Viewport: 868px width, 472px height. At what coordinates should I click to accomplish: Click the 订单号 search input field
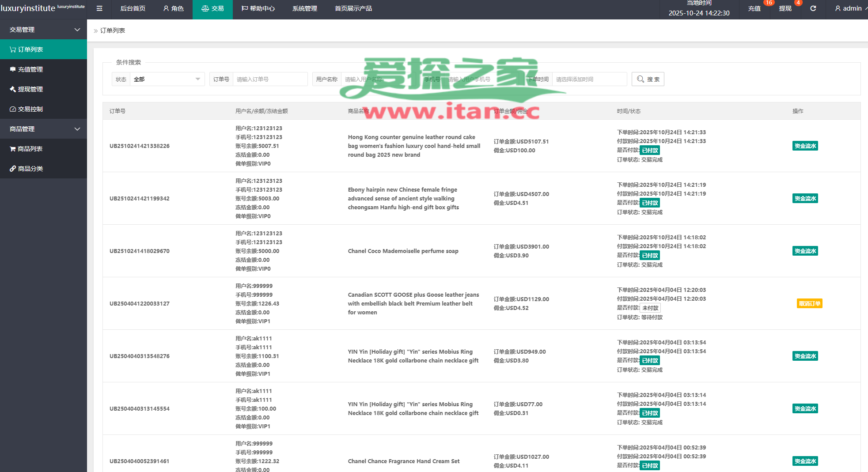(x=269, y=79)
